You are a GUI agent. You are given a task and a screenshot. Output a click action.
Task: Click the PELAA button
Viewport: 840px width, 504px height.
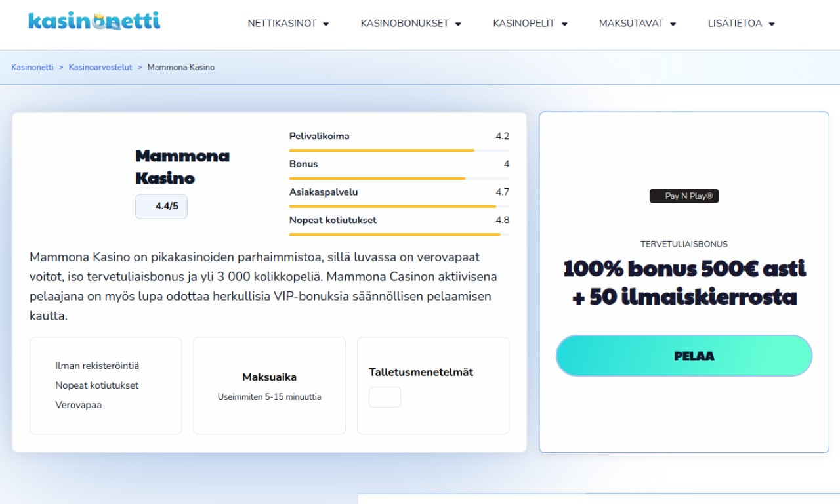[x=684, y=356]
